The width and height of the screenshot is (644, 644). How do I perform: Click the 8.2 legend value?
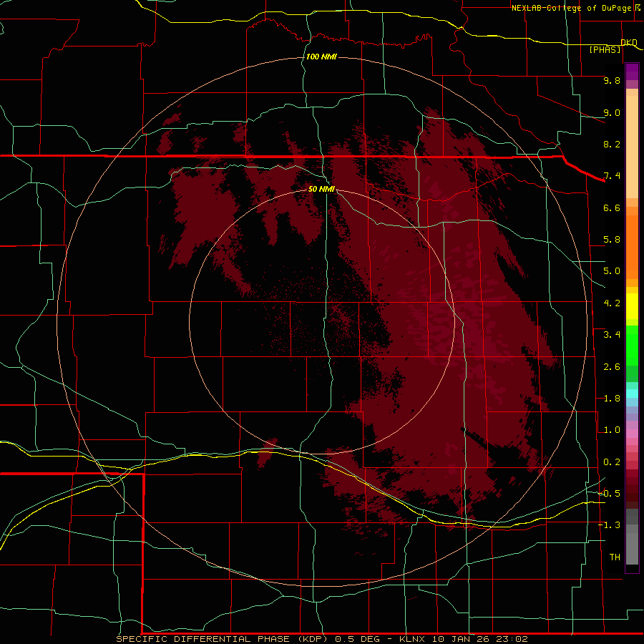coord(612,144)
